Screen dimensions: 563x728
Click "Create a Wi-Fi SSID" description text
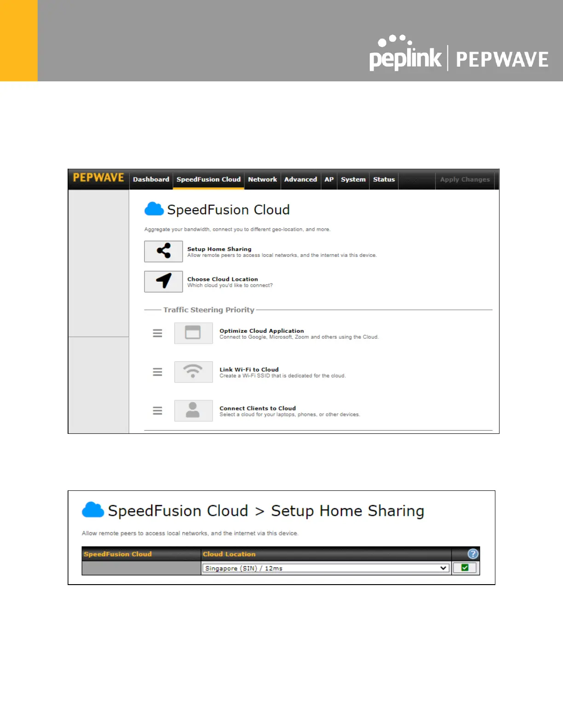pyautogui.click(x=282, y=375)
